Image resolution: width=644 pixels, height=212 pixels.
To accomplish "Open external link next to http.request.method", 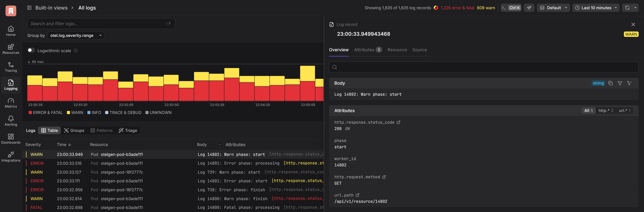I will click(x=384, y=177).
